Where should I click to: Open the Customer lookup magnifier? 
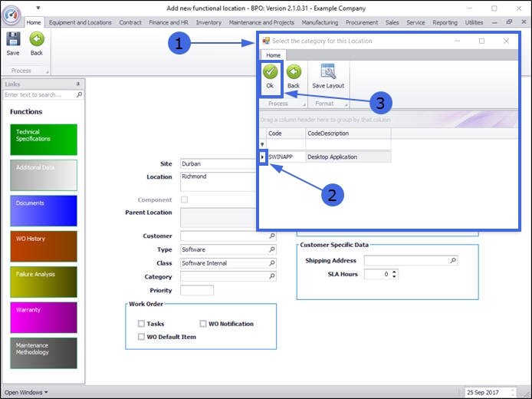pyautogui.click(x=272, y=236)
